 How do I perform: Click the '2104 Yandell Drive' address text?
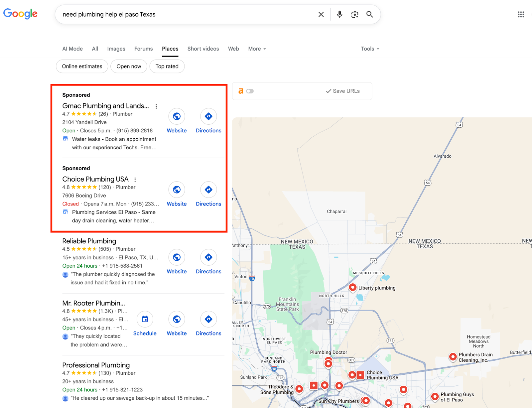pyautogui.click(x=84, y=122)
